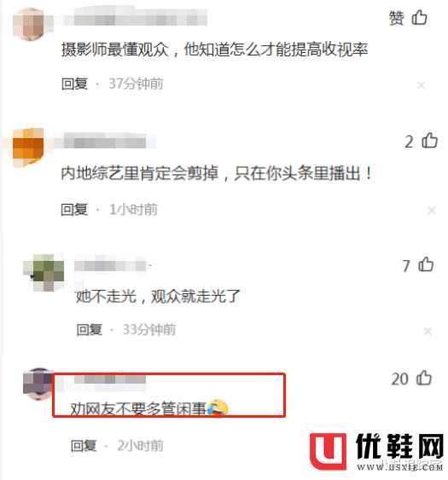Click thumbs-up showing 2 likes

429,141
